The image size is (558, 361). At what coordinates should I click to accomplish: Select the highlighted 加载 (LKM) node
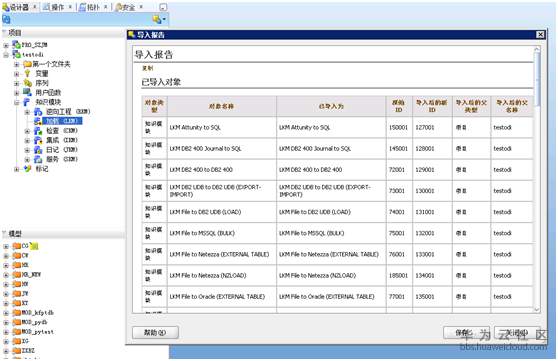click(x=62, y=121)
